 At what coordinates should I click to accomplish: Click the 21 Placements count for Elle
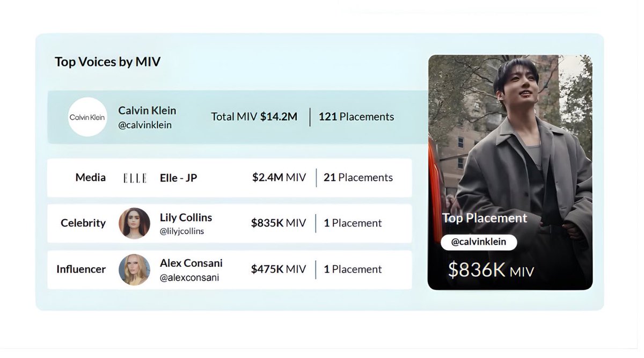point(358,177)
